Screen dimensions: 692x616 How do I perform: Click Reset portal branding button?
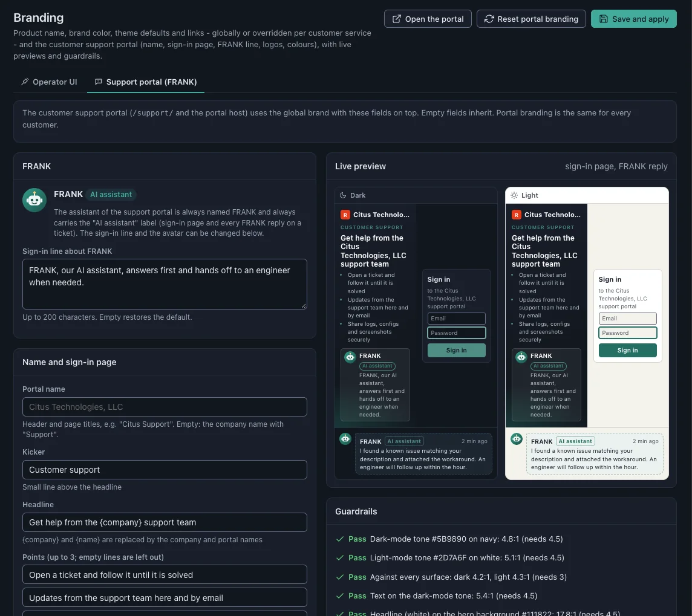[531, 19]
